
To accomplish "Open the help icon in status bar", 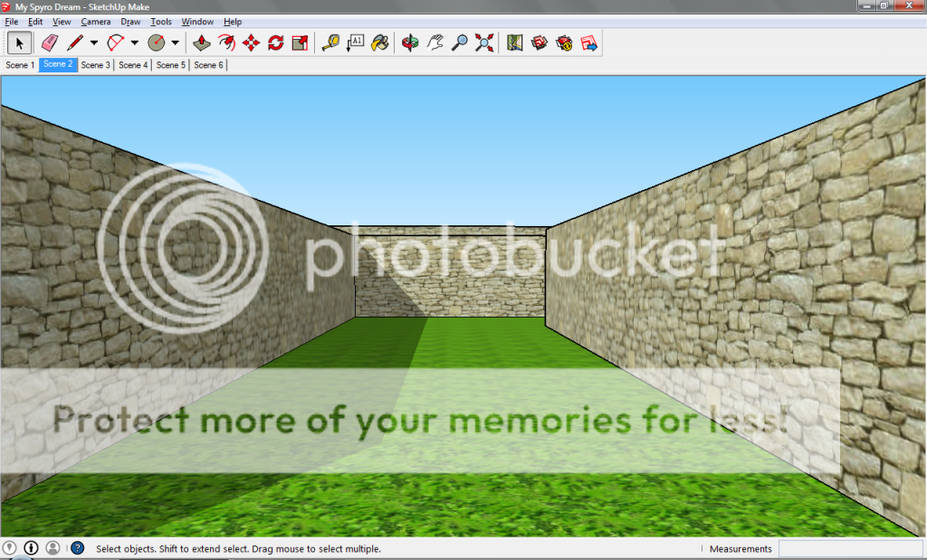I will tap(78, 548).
